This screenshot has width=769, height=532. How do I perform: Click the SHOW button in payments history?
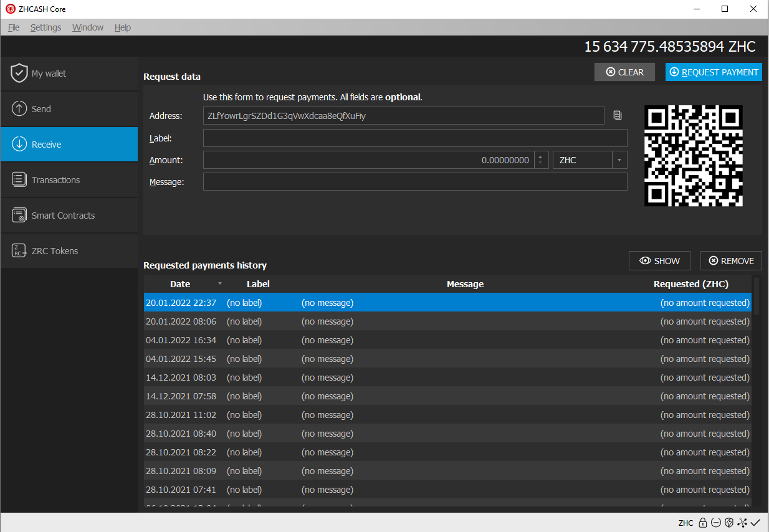[659, 261]
